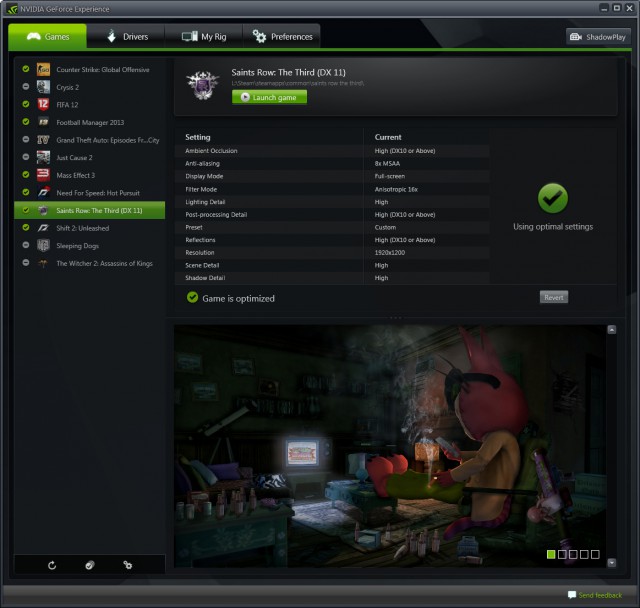Viewport: 640px width, 608px height.
Task: Click the Counter Strike game icon
Action: coord(43,69)
